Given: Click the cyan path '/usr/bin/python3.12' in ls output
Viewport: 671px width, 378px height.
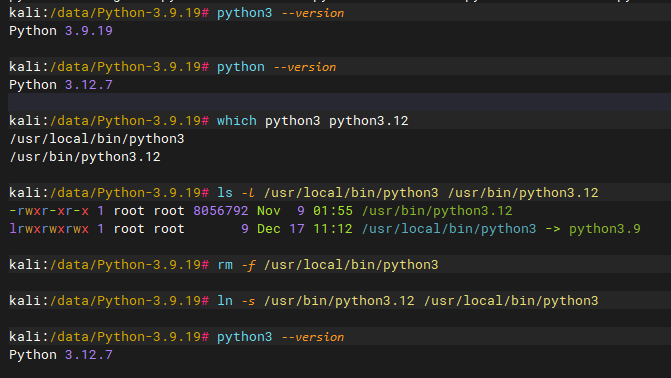Looking at the screenshot, I should tap(437, 211).
